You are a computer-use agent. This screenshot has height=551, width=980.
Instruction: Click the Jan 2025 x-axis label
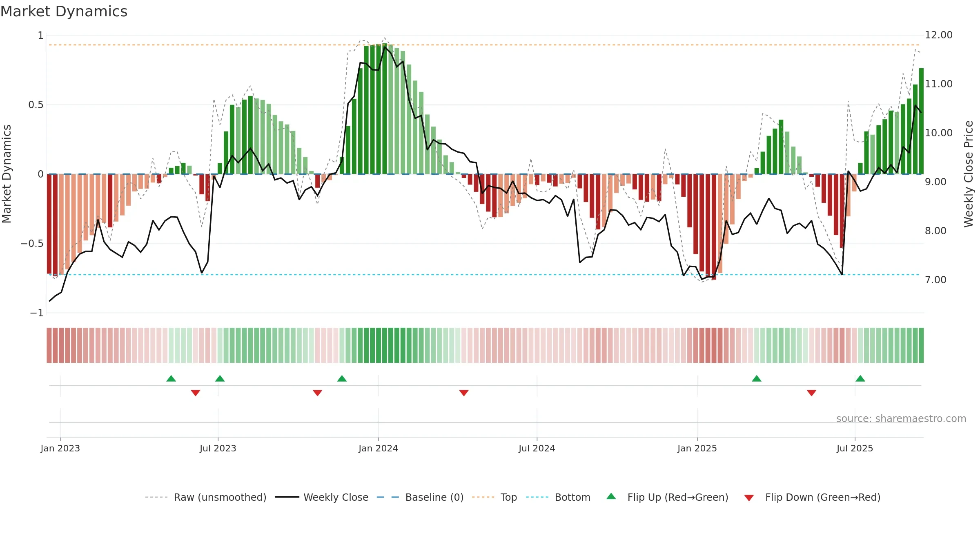[697, 448]
